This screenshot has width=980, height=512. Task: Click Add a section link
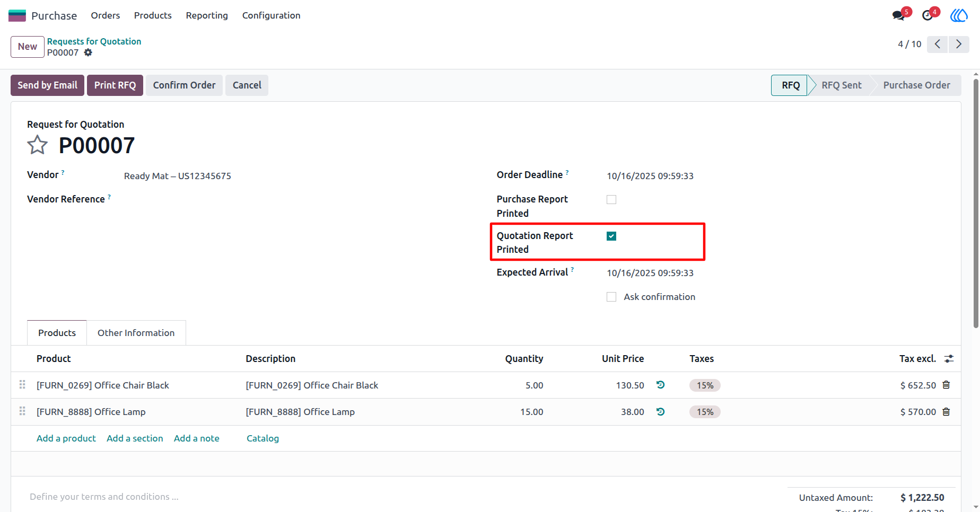[135, 438]
